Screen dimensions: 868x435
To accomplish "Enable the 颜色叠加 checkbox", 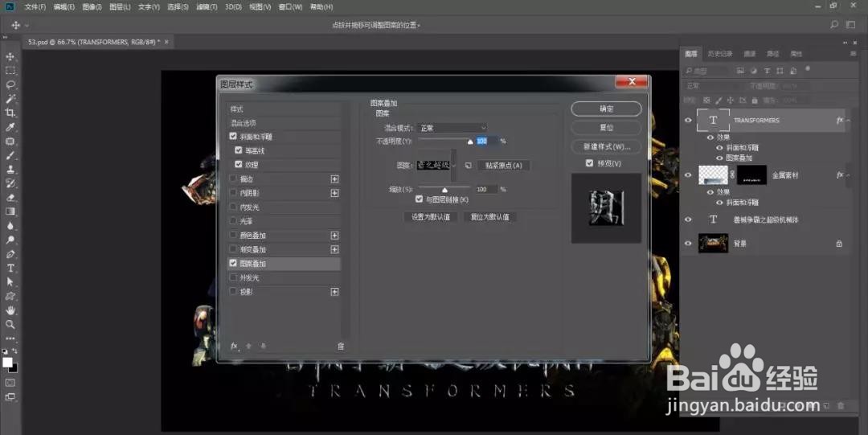I will (233, 235).
